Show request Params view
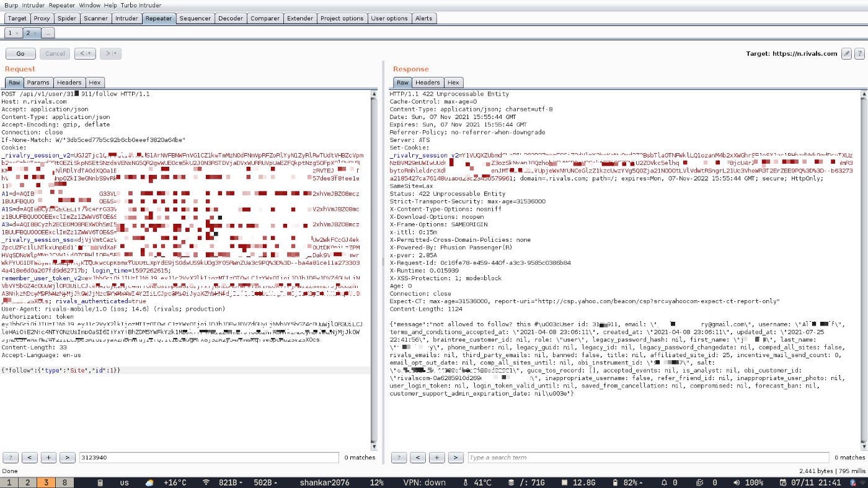Image resolution: width=868 pixels, height=488 pixels. 38,82
